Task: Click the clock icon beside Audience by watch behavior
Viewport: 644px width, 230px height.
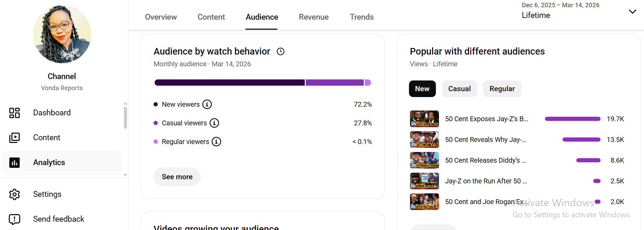Action: 281,51
